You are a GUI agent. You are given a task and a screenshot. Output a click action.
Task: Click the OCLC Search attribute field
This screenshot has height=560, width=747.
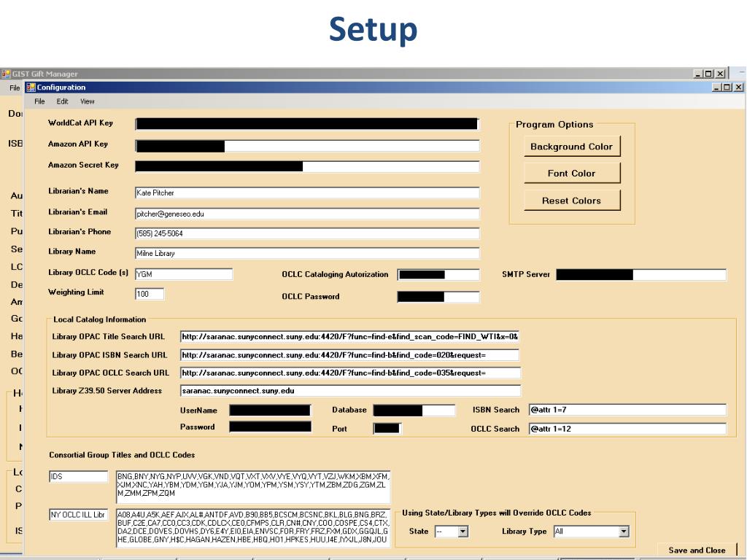pyautogui.click(x=627, y=429)
